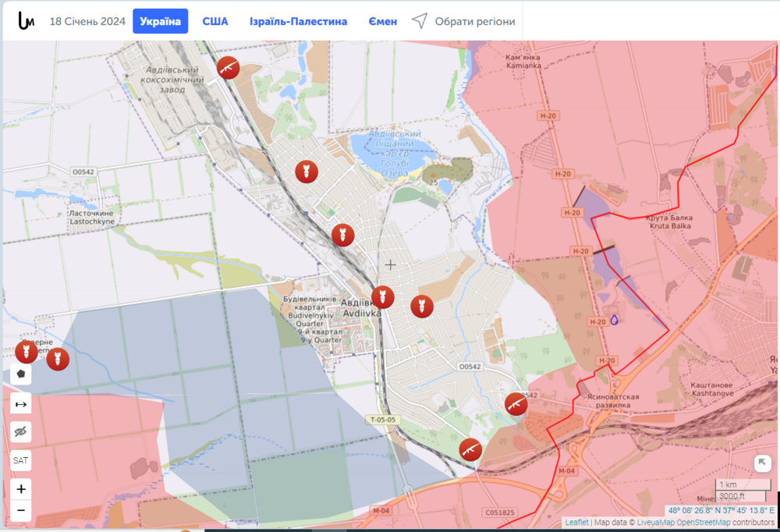Expand map with the diagonal arrow button

(763, 463)
